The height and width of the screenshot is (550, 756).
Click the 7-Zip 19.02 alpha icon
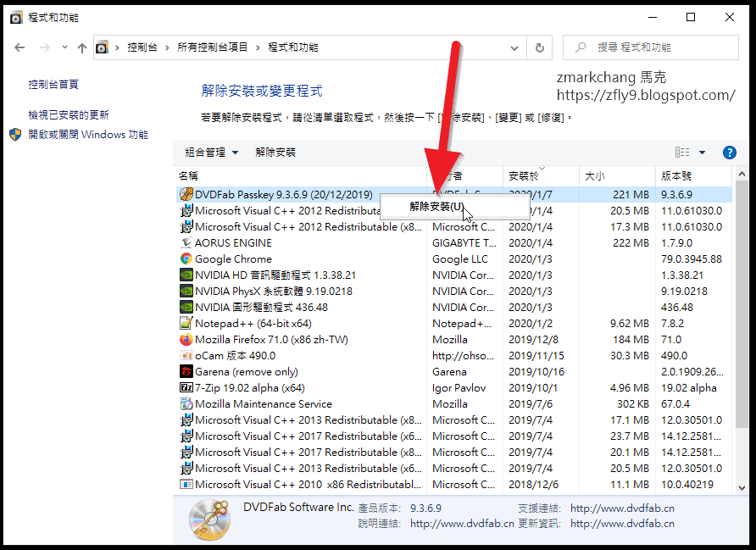pyautogui.click(x=186, y=387)
